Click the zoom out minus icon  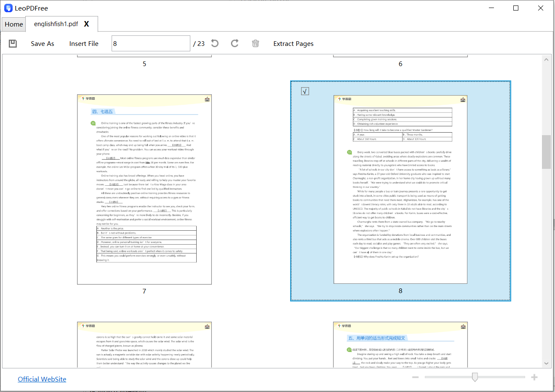tap(415, 377)
